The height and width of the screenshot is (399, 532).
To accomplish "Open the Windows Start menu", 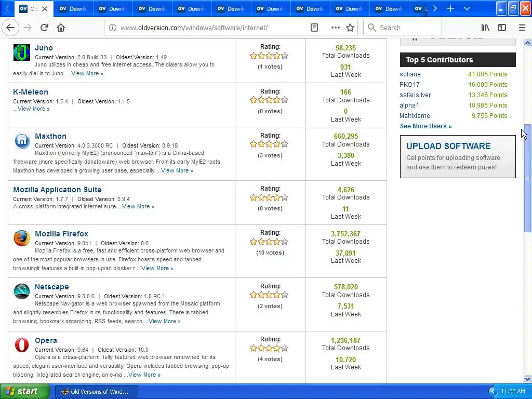I will tap(24, 391).
